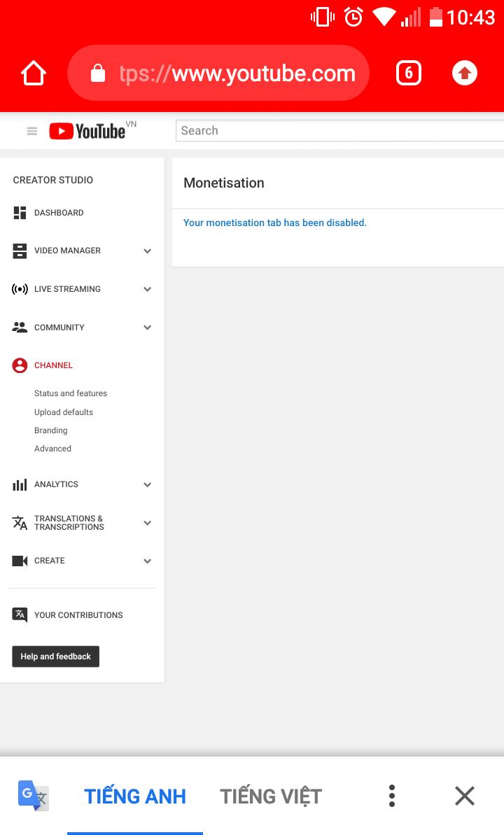This screenshot has width=504, height=835.
Task: Open Your Contributions menu item
Action: [78, 615]
